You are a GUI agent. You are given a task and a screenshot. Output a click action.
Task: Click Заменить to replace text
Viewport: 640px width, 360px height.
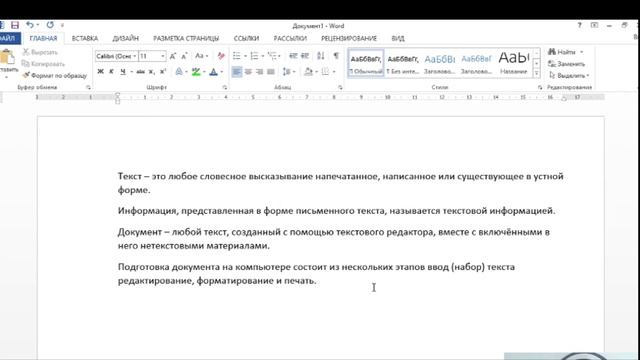tap(567, 64)
